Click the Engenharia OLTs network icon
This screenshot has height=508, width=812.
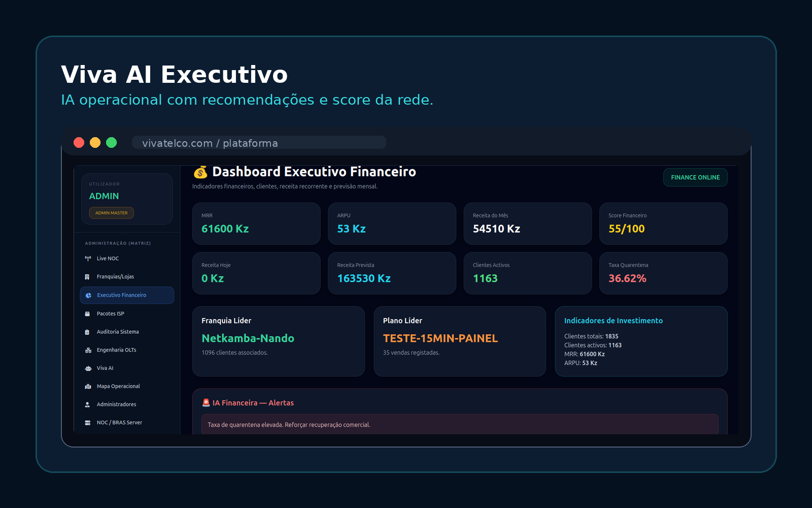[x=88, y=350]
